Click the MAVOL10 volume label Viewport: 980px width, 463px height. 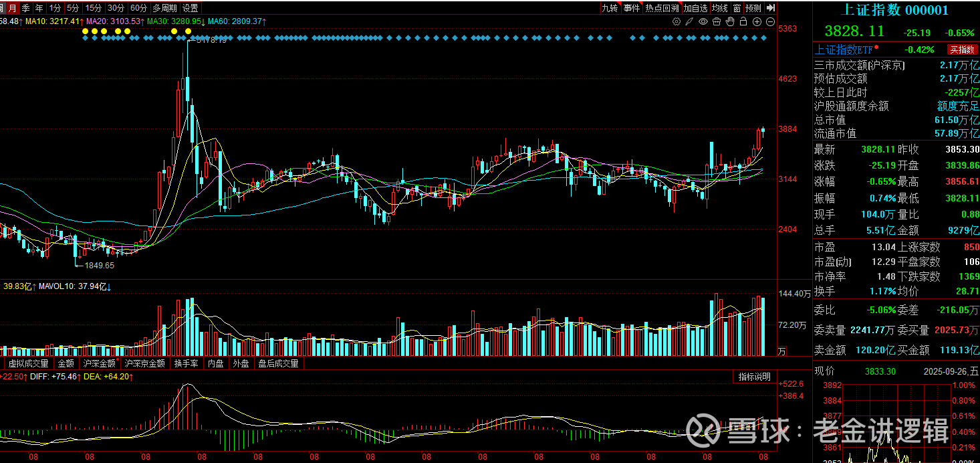(x=76, y=287)
